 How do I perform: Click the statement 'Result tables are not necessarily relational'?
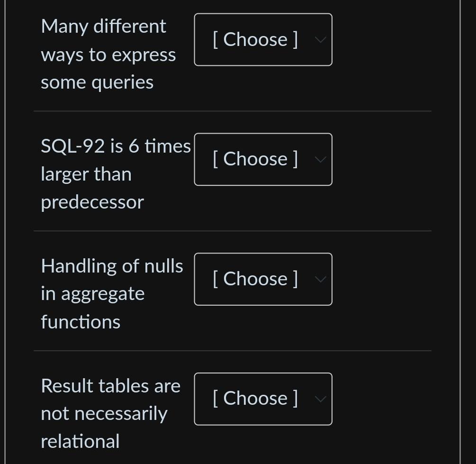[110, 413]
